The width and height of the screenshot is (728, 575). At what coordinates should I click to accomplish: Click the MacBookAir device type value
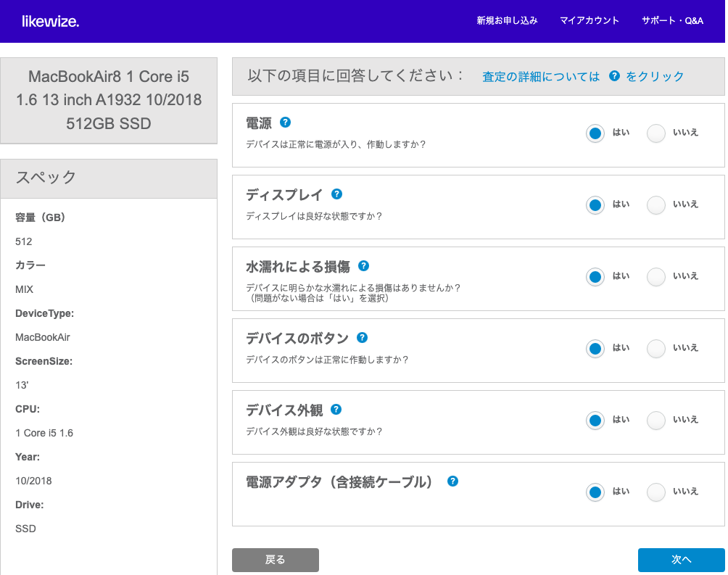coord(43,337)
